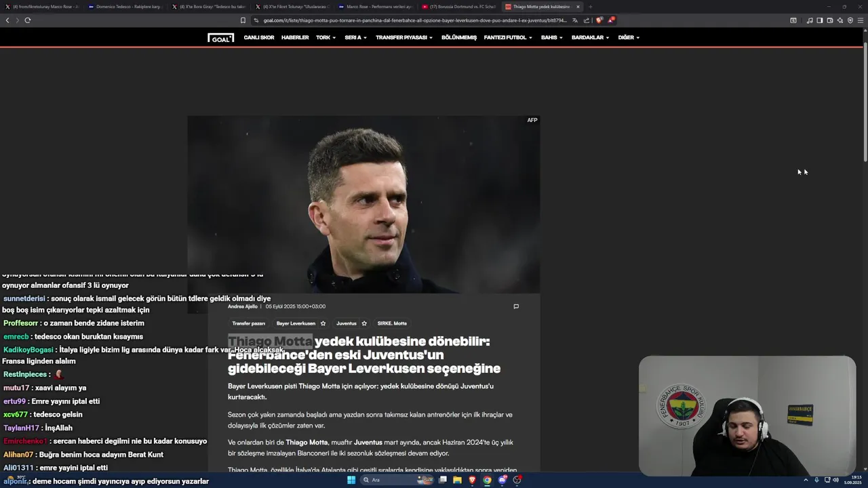
Task: Open Task View from the taskbar
Action: click(x=442, y=480)
